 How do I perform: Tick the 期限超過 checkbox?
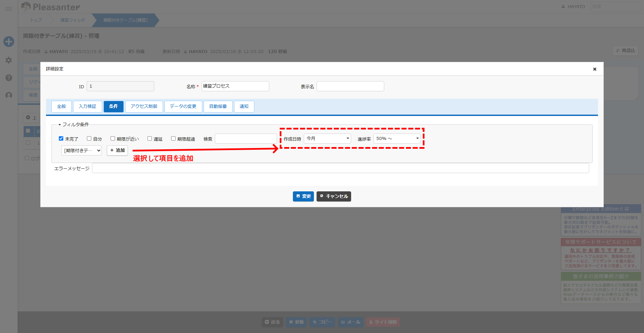click(173, 138)
